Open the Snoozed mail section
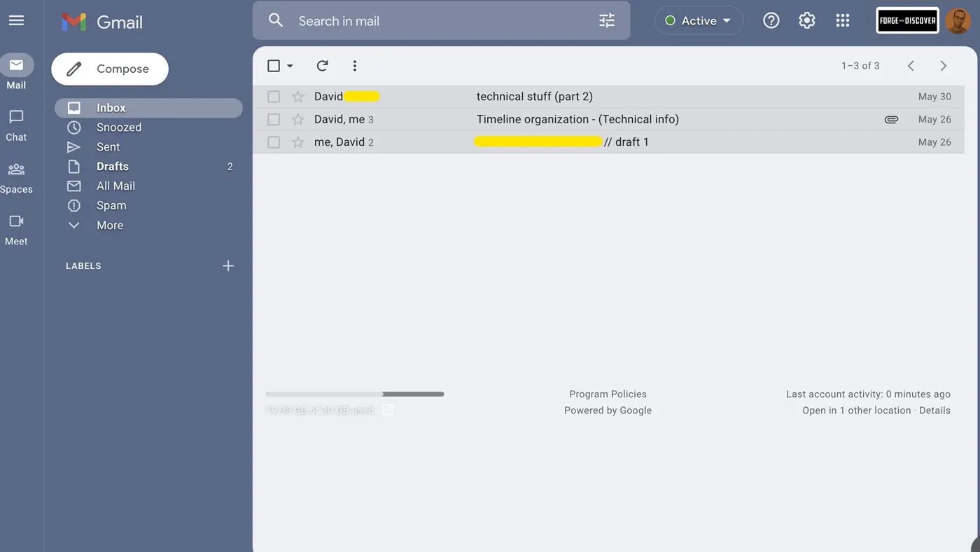Screen dimensions: 980x552 coord(119,126)
